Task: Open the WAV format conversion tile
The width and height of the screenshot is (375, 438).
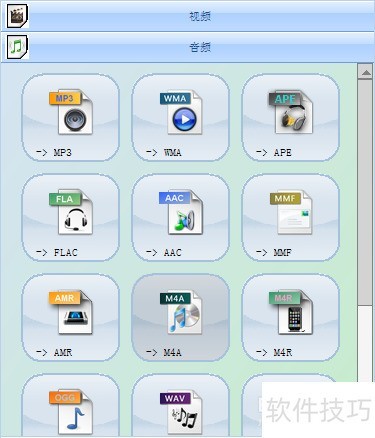Action: coord(181,405)
